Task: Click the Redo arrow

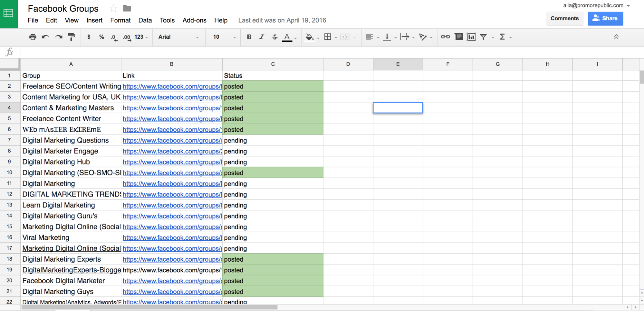Action: [59, 37]
